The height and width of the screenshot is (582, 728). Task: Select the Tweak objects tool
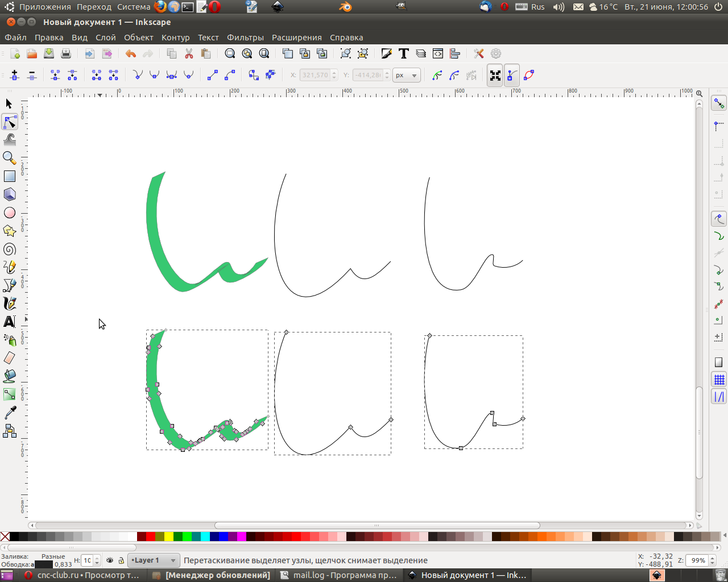point(9,140)
